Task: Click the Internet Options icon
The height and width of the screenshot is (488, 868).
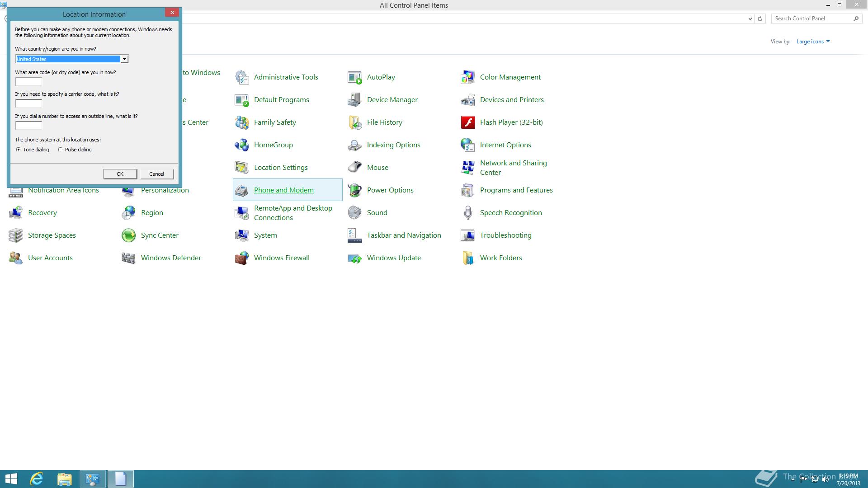Action: (x=468, y=145)
